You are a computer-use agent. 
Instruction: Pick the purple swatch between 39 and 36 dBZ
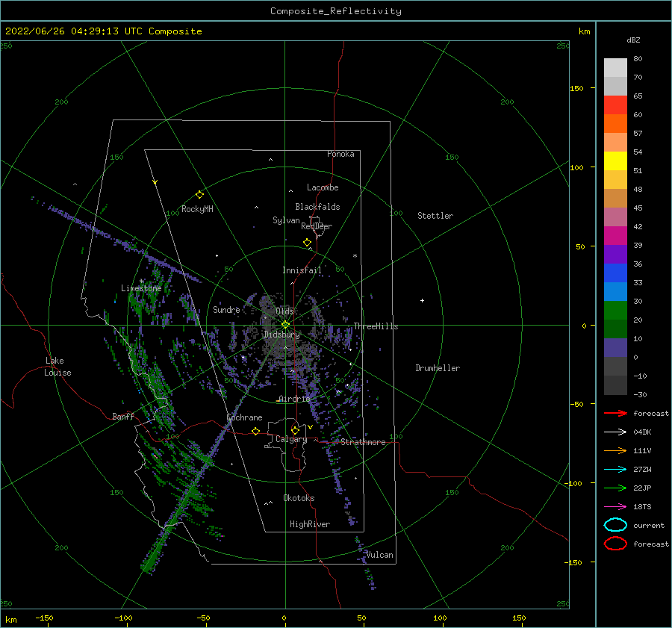point(615,254)
